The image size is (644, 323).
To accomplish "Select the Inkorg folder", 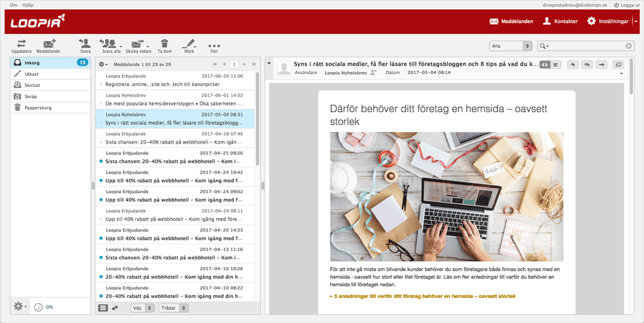I will (x=50, y=63).
